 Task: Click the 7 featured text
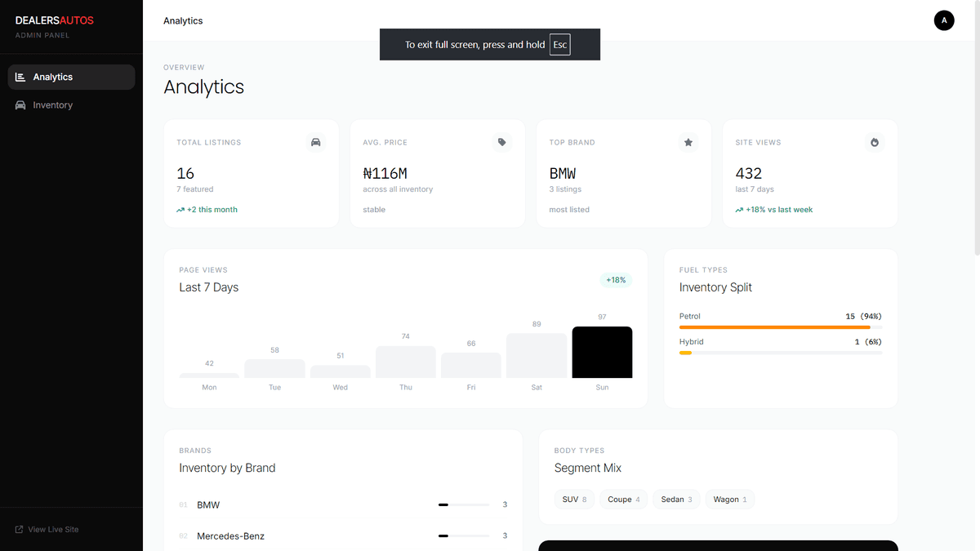(x=195, y=189)
